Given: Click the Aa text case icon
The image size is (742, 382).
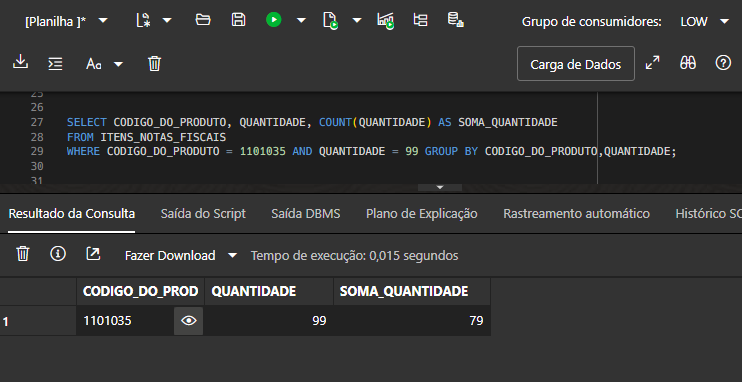Looking at the screenshot, I should [x=94, y=63].
